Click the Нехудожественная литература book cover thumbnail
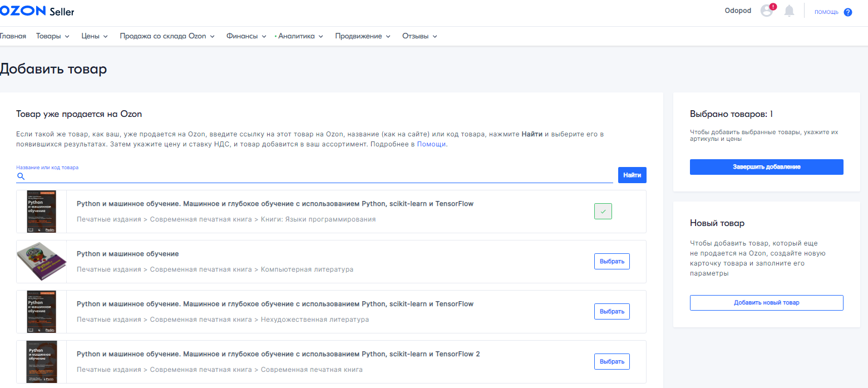This screenshot has height=388, width=868. pyautogui.click(x=42, y=312)
